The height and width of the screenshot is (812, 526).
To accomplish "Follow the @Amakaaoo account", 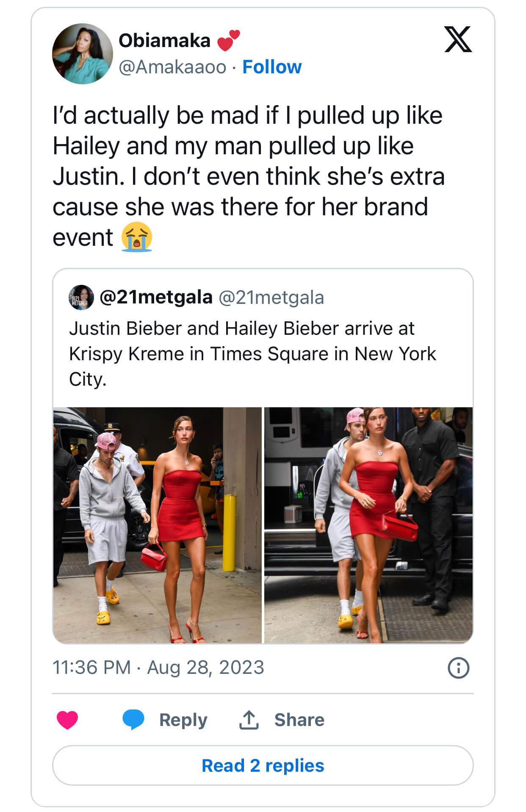I will 272,67.
